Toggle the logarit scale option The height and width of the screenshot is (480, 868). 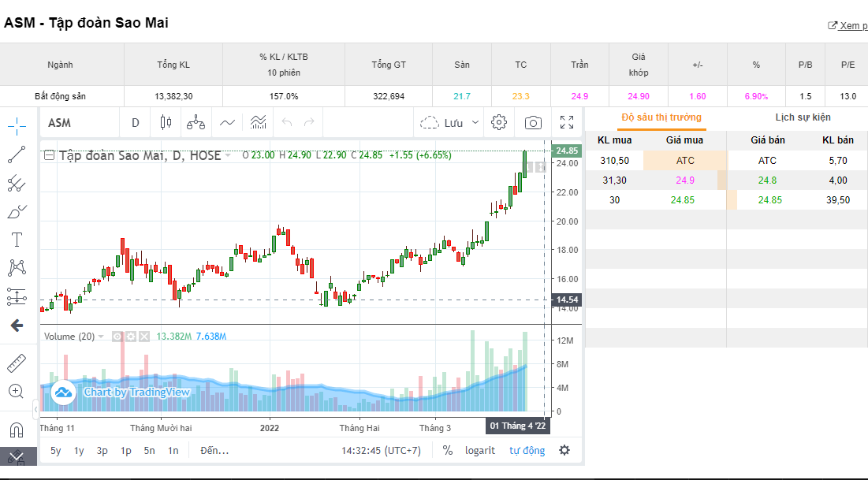[480, 451]
